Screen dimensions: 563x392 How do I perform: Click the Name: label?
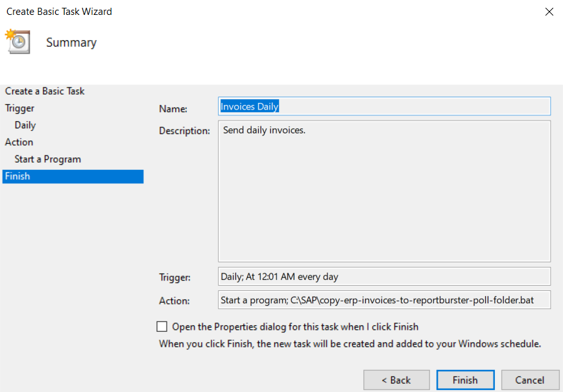[173, 109]
